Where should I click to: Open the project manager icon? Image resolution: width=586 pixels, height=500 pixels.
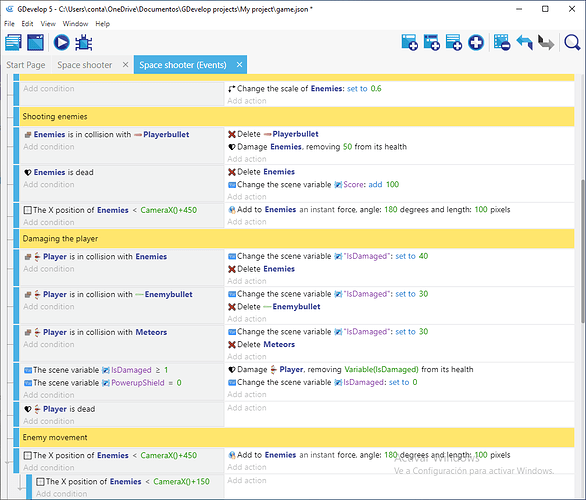coord(13,42)
